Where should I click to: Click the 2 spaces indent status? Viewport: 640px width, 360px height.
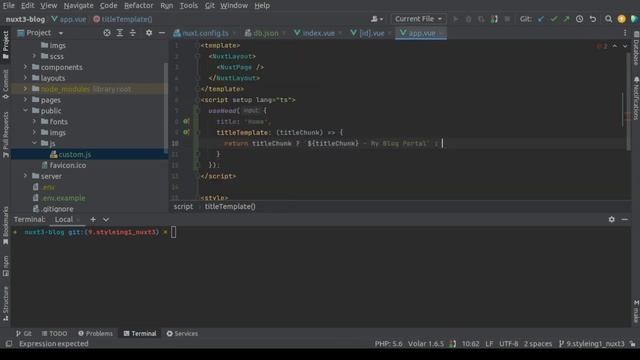tap(538, 344)
